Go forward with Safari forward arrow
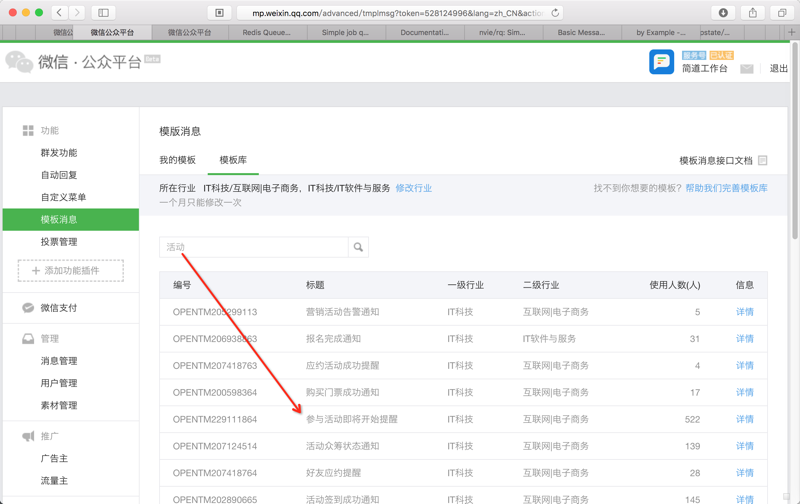 tap(77, 13)
